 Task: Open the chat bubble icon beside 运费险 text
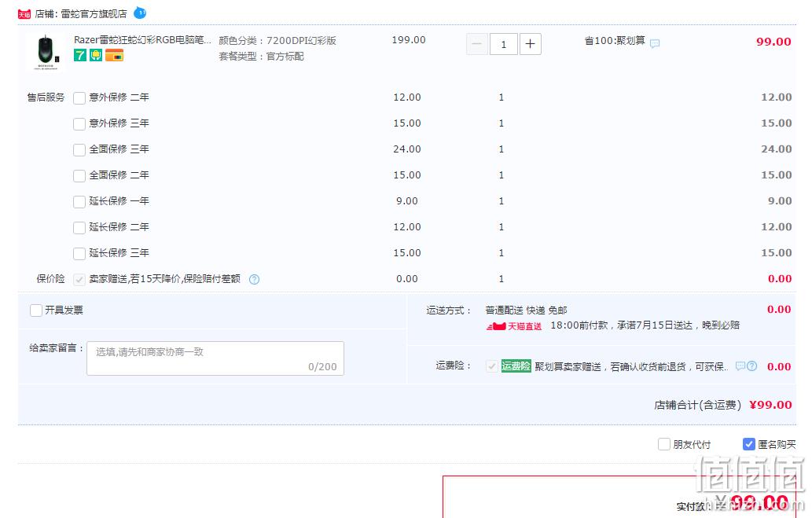740,366
